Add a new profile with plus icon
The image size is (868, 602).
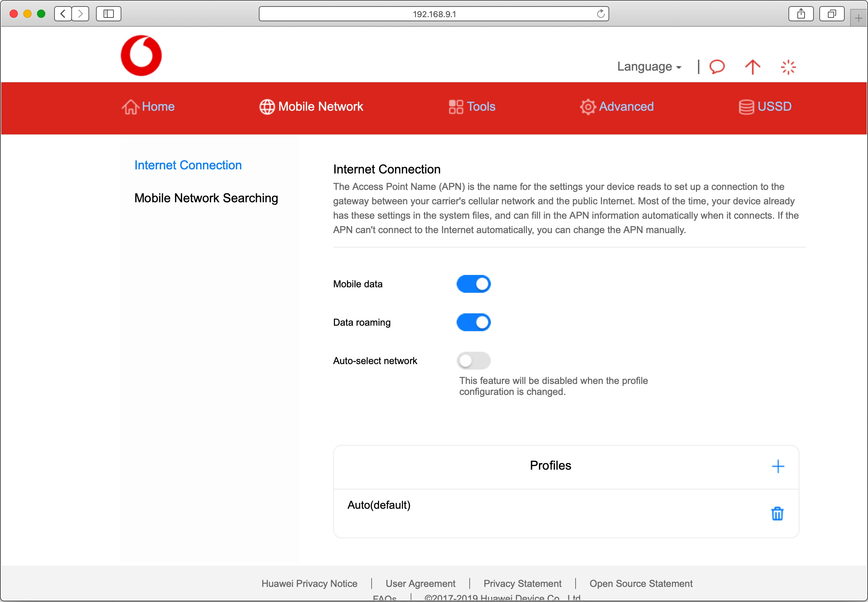click(x=777, y=466)
